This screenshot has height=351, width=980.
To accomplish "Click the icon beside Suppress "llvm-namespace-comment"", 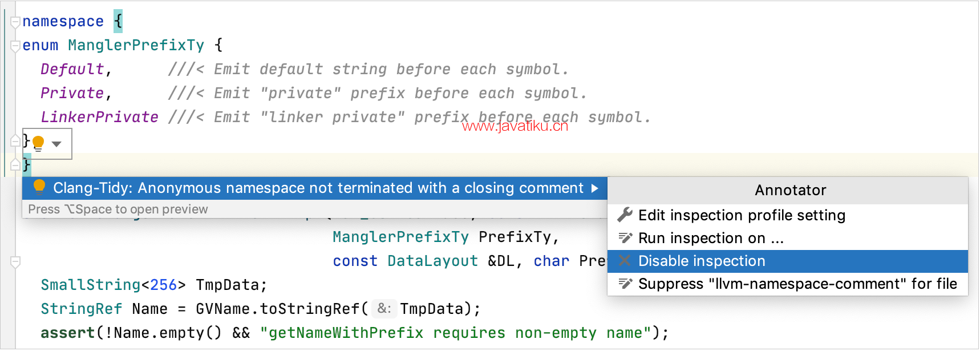I will [x=625, y=284].
